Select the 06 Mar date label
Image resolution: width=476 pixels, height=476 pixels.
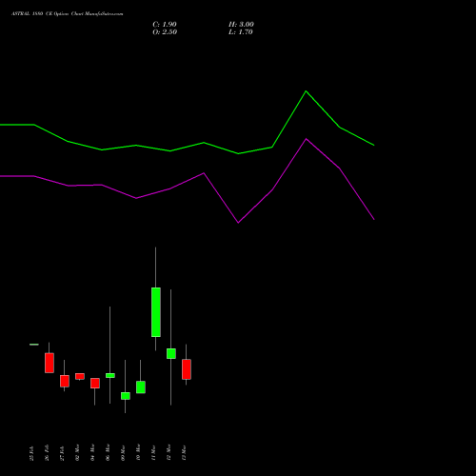tap(108, 452)
